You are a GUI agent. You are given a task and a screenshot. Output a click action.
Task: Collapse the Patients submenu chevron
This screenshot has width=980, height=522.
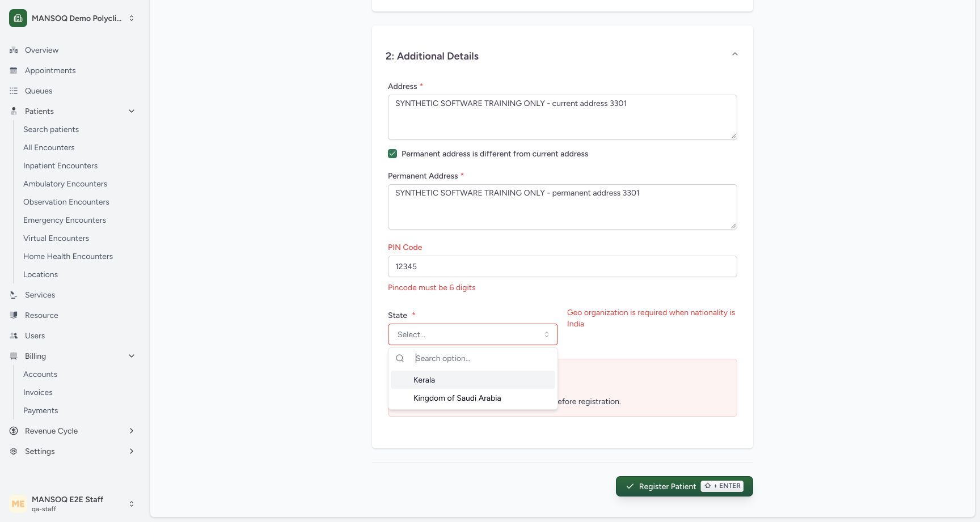coord(132,111)
